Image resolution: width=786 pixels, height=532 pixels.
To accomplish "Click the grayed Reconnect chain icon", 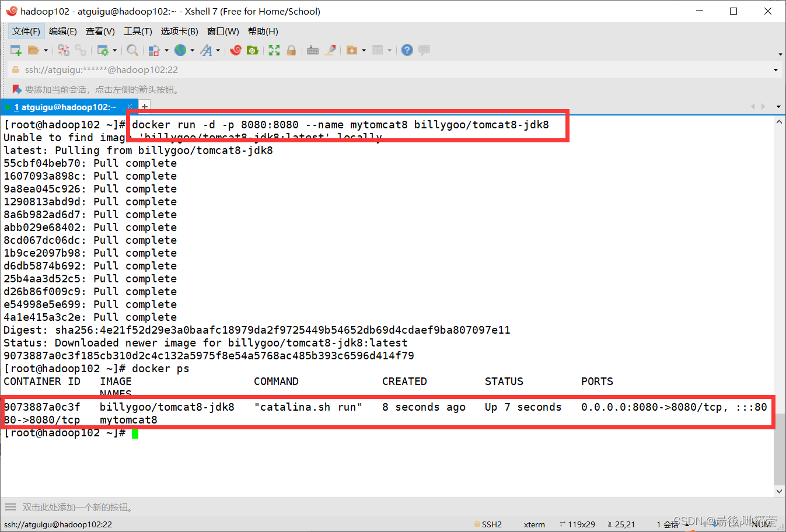I will 81,50.
